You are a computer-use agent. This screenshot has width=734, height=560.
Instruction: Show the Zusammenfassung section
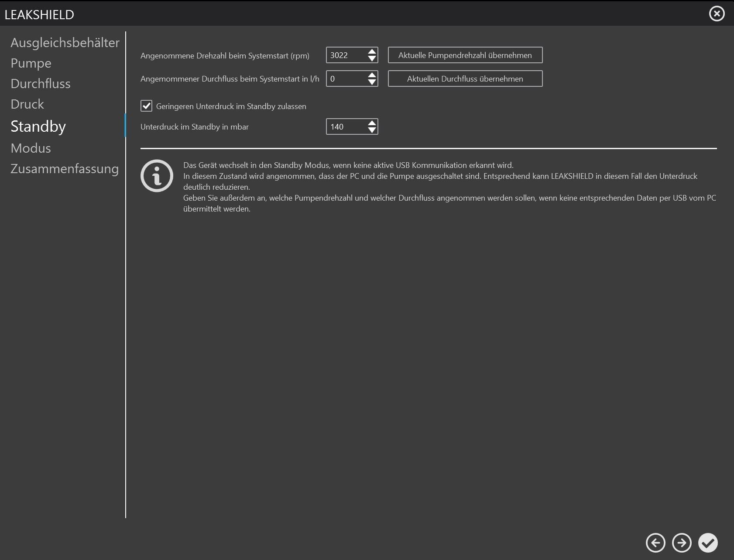[x=65, y=169]
